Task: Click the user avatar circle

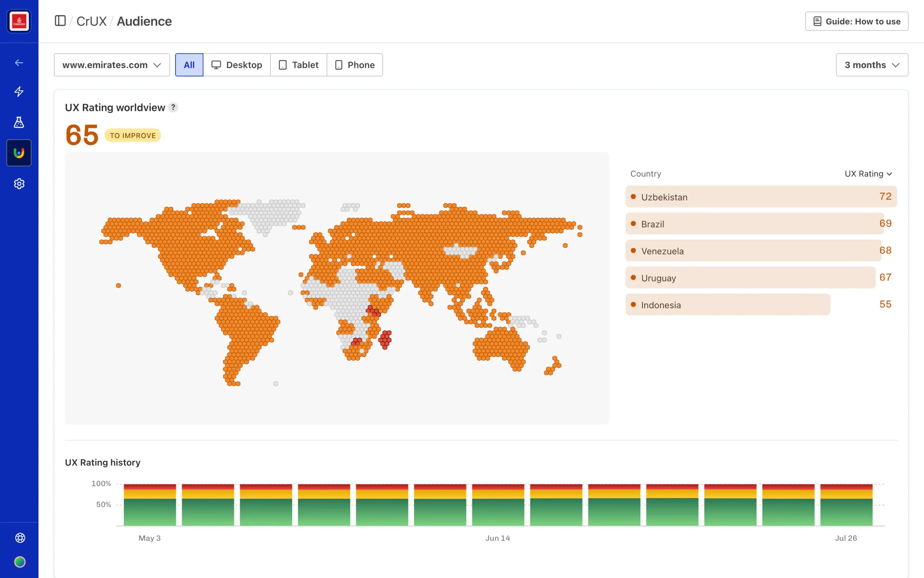Action: (20, 562)
